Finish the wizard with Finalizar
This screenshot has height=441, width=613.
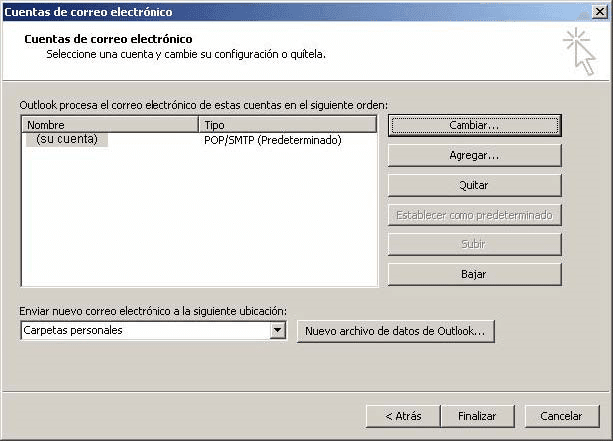[x=477, y=416]
